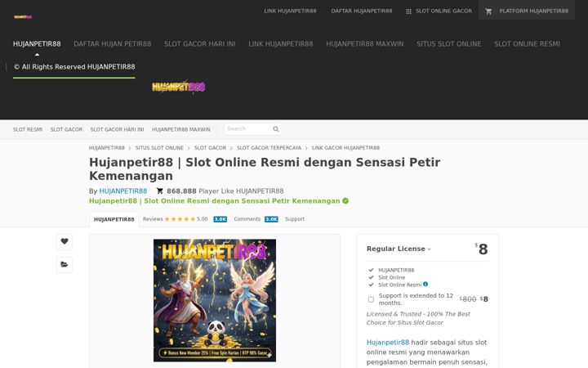Click HUJANPETIR88 breadcrumb

pos(107,148)
